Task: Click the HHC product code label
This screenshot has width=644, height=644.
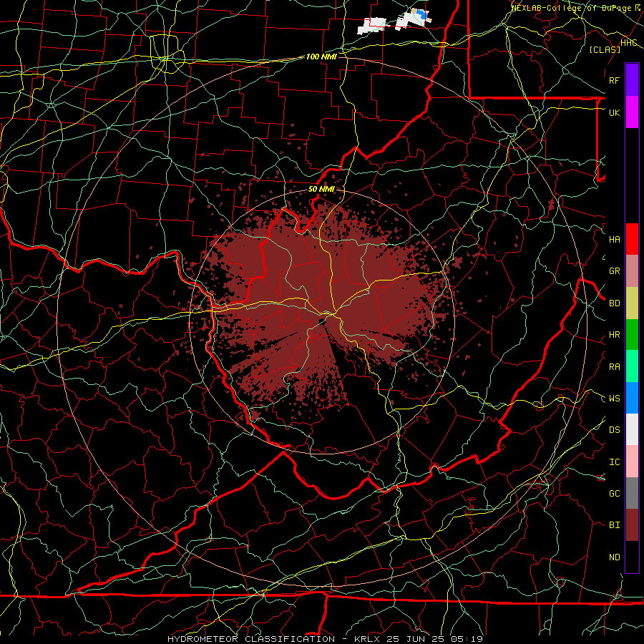Action: coord(628,43)
